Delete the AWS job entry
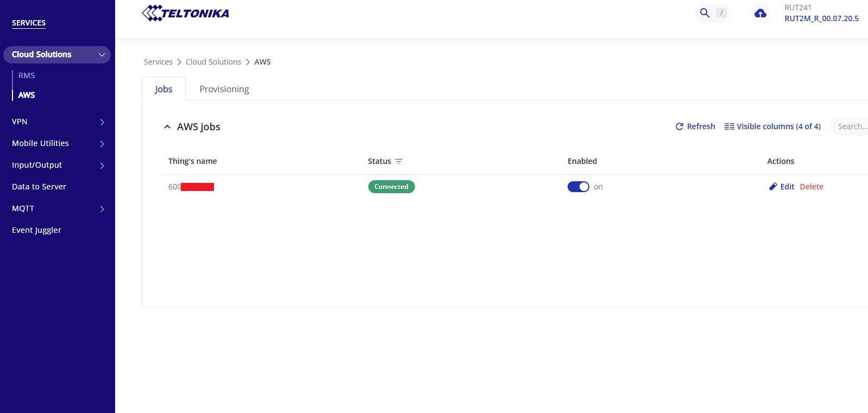 [812, 187]
